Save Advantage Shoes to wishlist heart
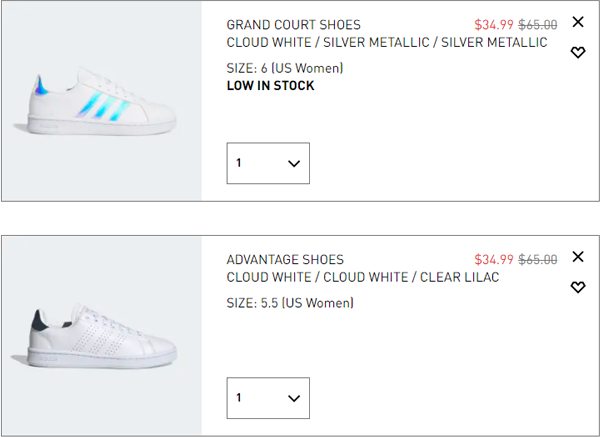 (578, 288)
